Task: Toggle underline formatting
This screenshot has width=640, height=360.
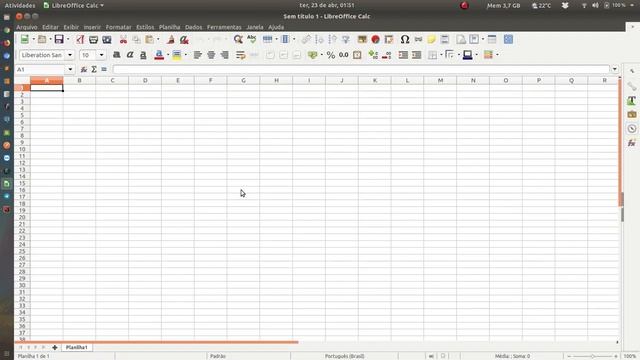Action: (x=143, y=55)
